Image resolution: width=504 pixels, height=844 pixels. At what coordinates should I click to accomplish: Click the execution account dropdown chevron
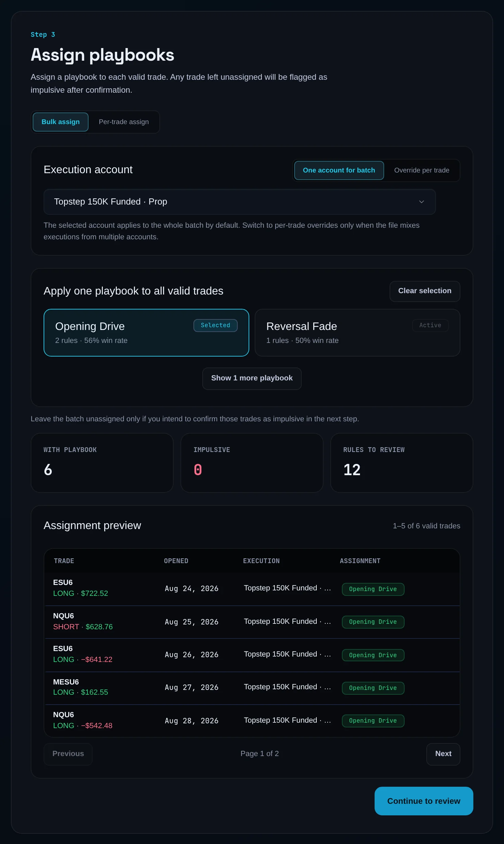tap(422, 202)
